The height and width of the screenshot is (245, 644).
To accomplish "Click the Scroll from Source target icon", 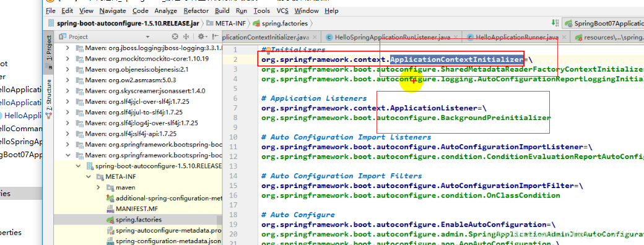I will click(x=175, y=37).
